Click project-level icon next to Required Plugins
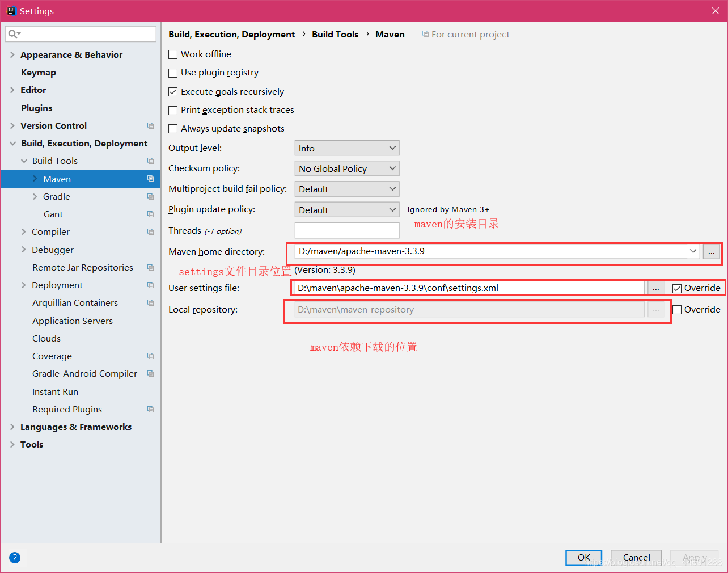728x573 pixels. 150,409
